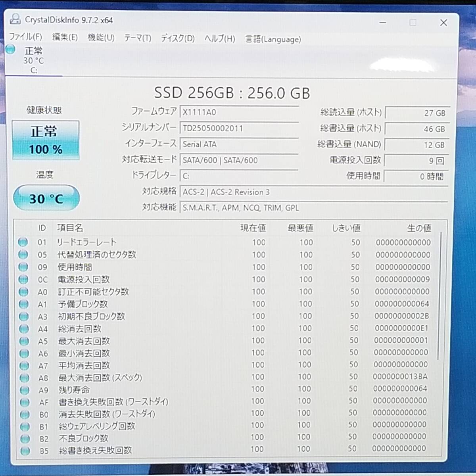Click the 健康状態 label
Viewport: 476px width, 476px height.
point(44,110)
